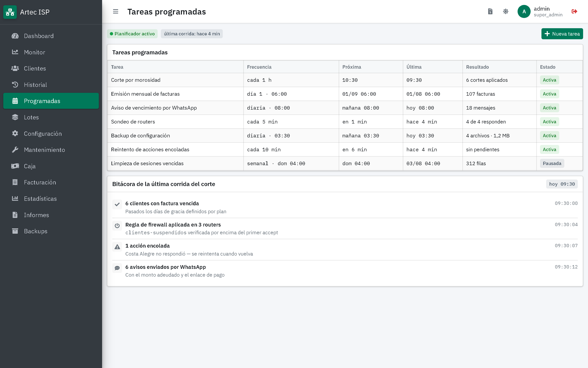Toggle the hamburger sidebar menu
This screenshot has width=588, height=368.
click(x=116, y=11)
